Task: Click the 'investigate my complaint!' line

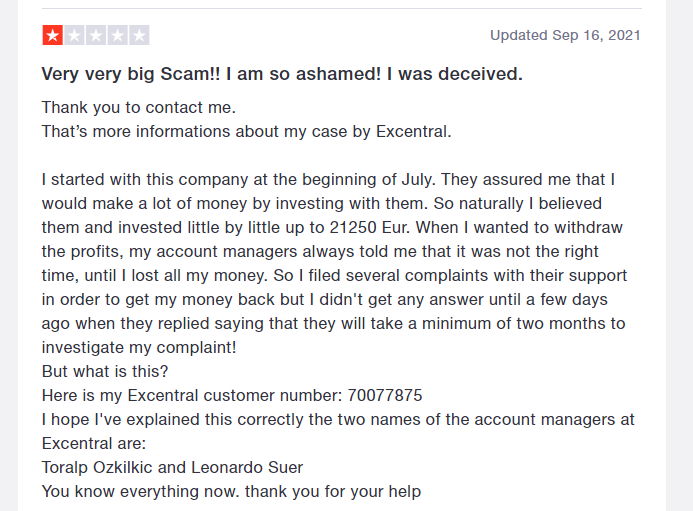Action: [139, 347]
